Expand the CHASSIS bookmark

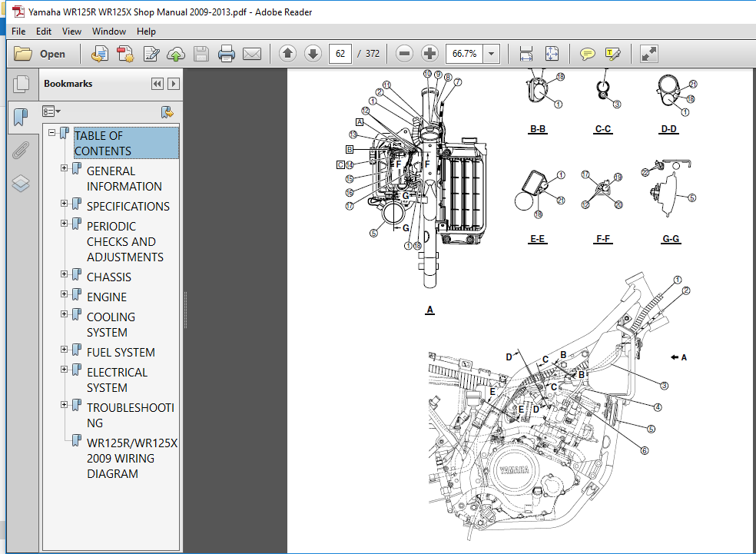point(64,274)
